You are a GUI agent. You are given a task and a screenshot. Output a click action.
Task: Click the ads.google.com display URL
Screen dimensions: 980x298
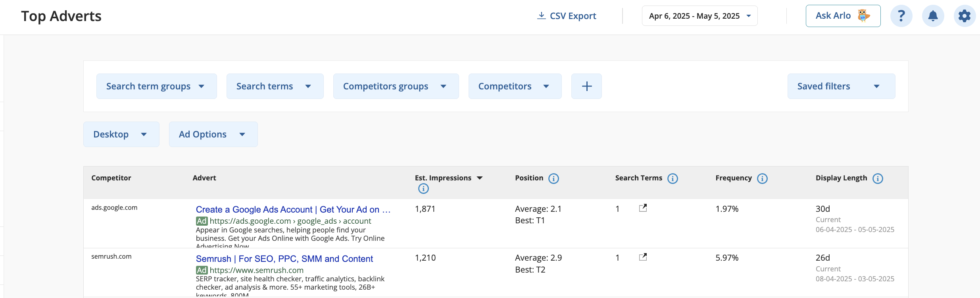pos(290,221)
